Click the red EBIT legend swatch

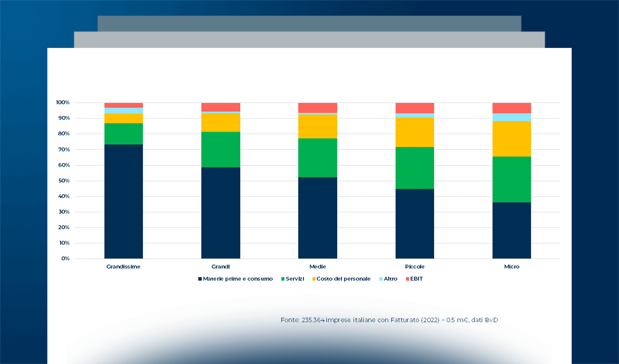408,279
